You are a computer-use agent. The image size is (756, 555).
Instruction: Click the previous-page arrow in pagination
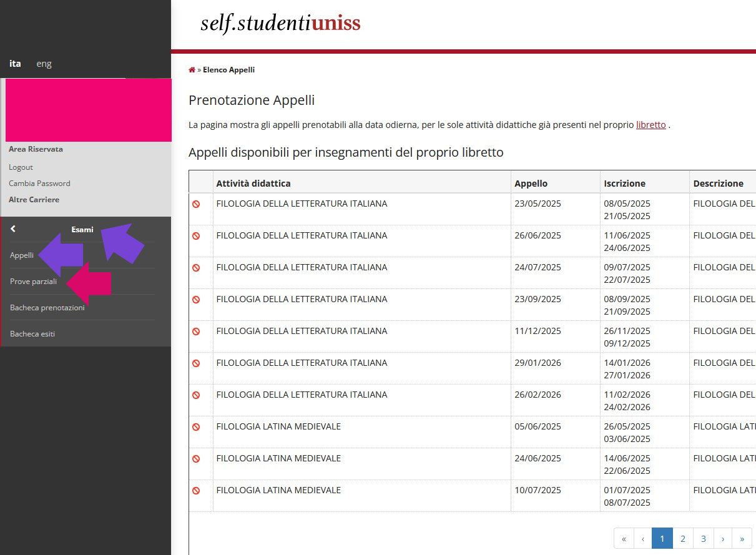pyautogui.click(x=643, y=538)
